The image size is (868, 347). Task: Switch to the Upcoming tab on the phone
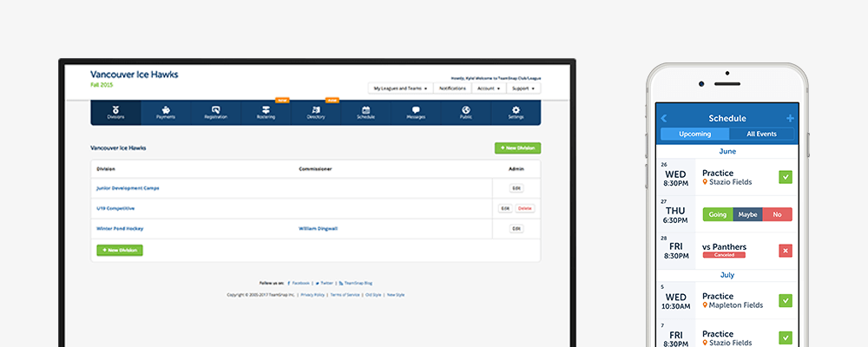[694, 134]
